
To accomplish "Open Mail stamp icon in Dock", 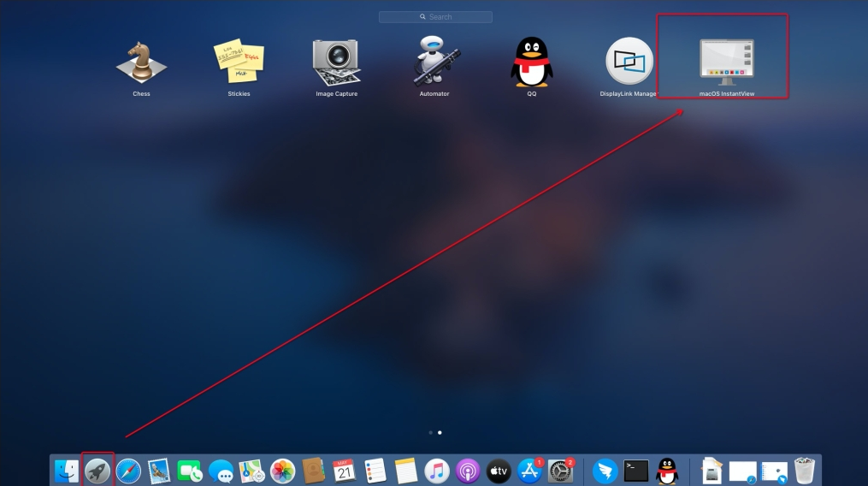I will point(159,471).
